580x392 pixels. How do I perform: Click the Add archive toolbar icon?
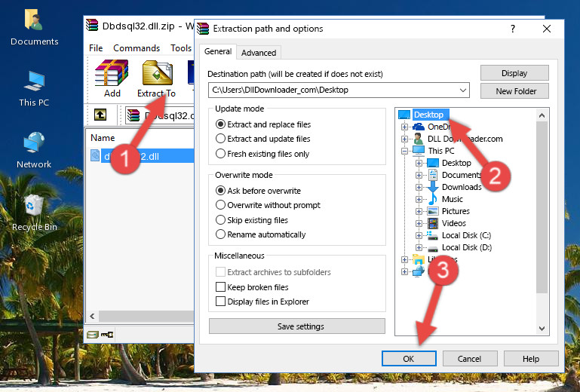pyautogui.click(x=112, y=73)
